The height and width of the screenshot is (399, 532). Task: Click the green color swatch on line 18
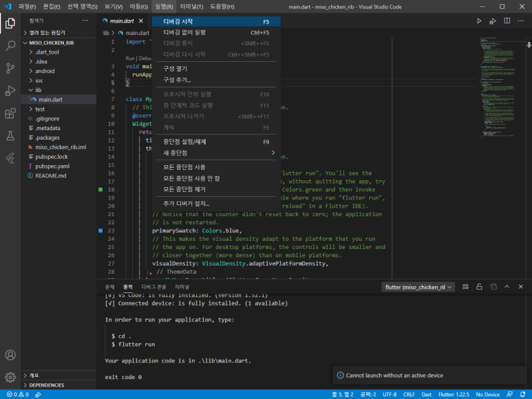(x=100, y=189)
